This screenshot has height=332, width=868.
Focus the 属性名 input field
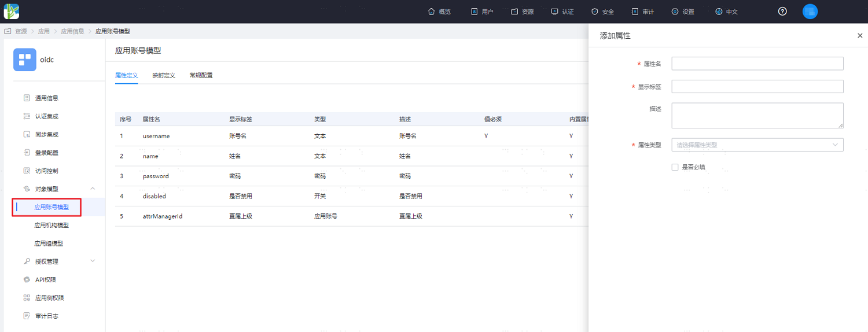click(757, 64)
